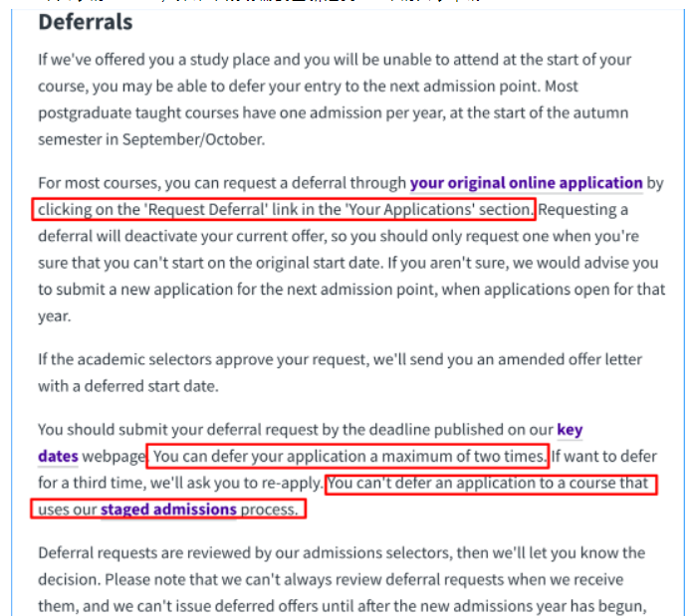The image size is (693, 616).
Task: Click the red-boxed 'Request Deferral' link sentence
Action: pos(284,209)
